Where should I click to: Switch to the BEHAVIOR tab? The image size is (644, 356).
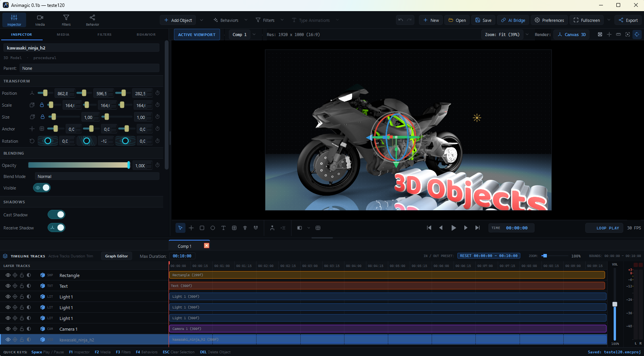[146, 35]
